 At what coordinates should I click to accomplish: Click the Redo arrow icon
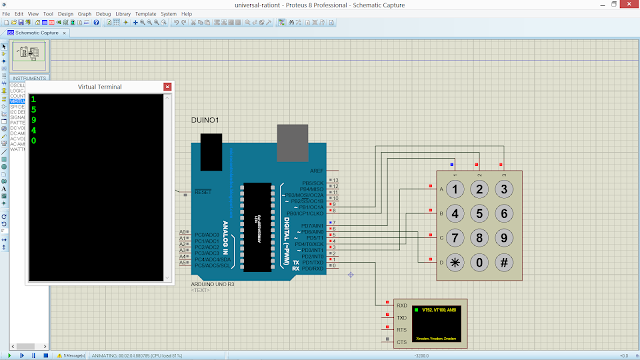pyautogui.click(x=184, y=22)
